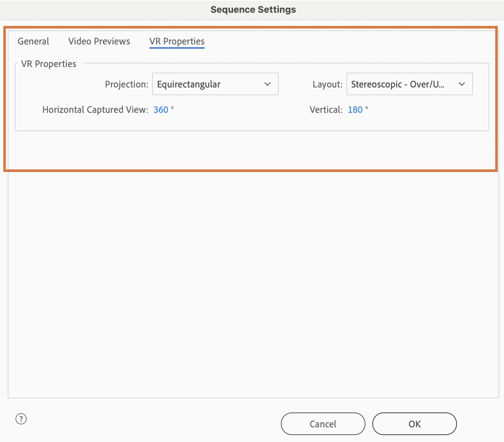Select the VR Properties tab

tap(177, 41)
